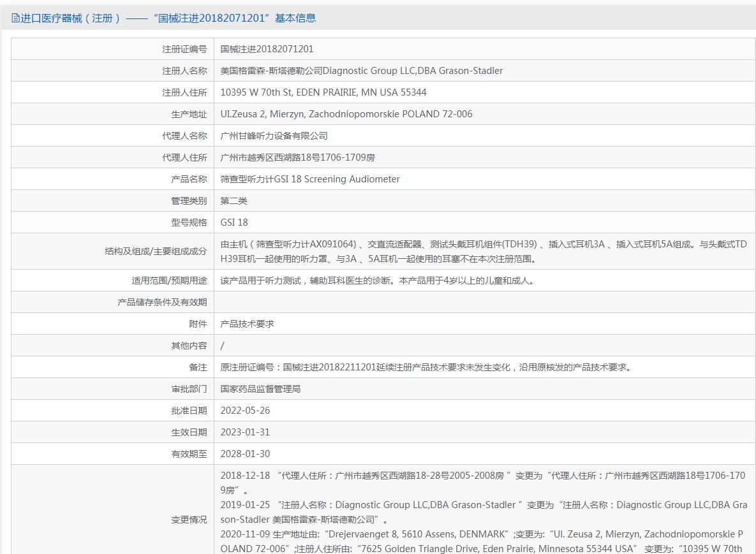Click the 2019-01-25 change record entry

pos(484,513)
